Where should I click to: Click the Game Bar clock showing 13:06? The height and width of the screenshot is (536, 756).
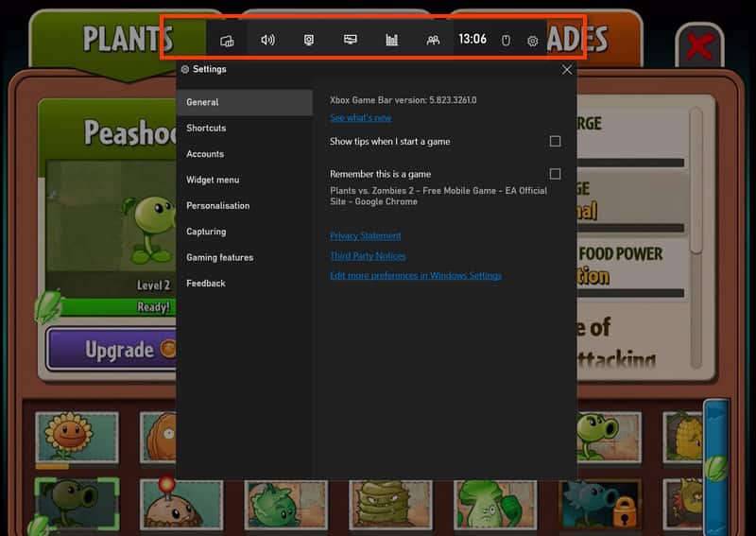point(472,40)
